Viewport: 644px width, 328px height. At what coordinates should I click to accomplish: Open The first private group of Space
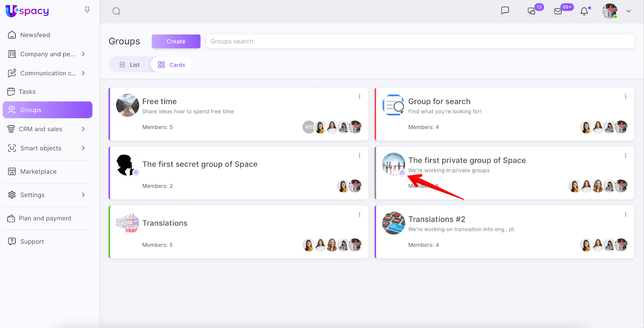coord(467,160)
